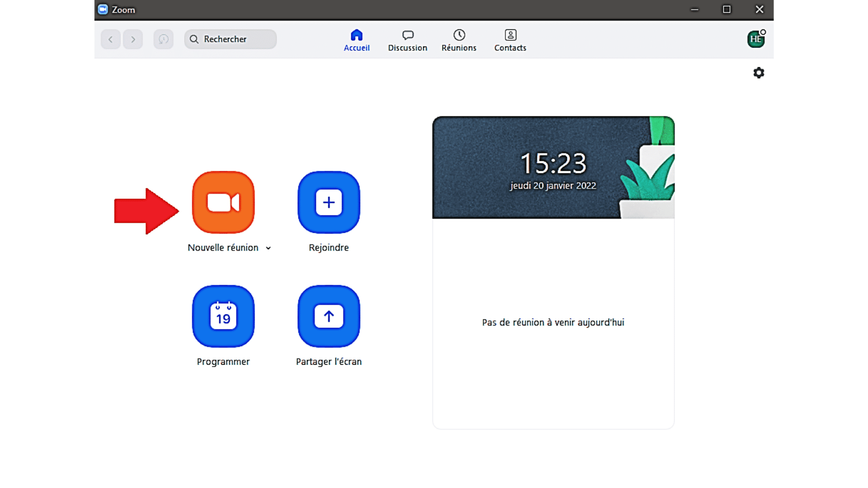The width and height of the screenshot is (868, 488).
Task: Click the Zoom logo in title bar
Action: click(103, 9)
